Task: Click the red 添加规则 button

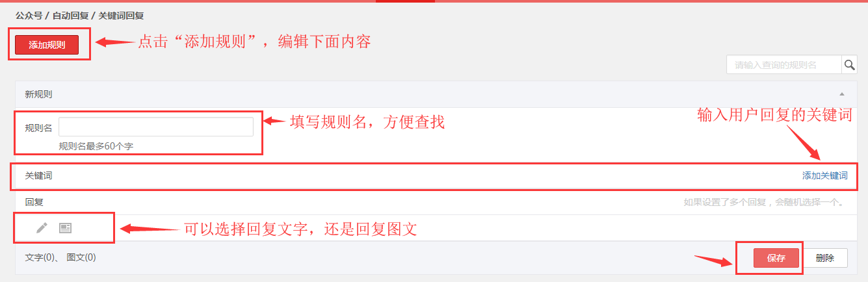Action: click(47, 45)
